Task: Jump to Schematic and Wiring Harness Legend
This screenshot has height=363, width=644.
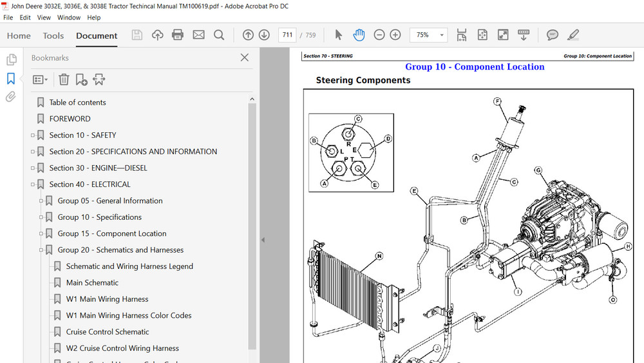Action: [129, 266]
